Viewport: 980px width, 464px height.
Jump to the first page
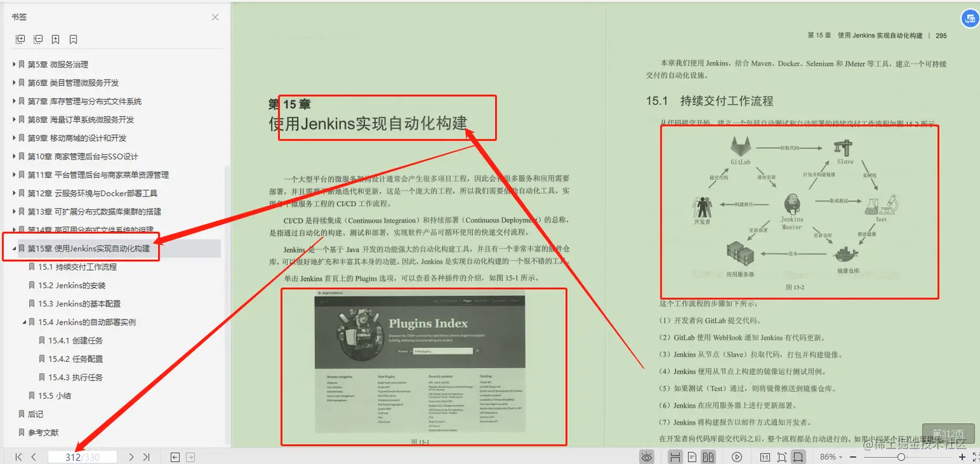coord(17,456)
